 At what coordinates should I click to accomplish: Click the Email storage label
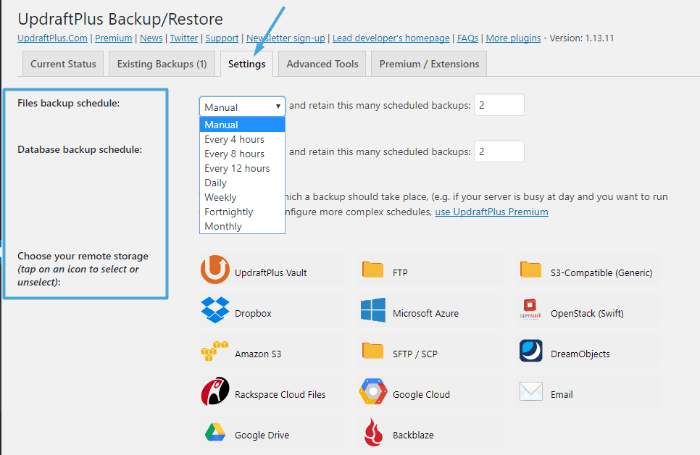[x=562, y=394]
